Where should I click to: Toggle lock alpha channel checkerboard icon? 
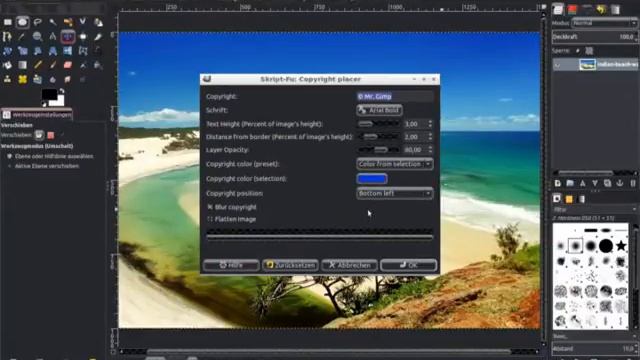click(589, 51)
